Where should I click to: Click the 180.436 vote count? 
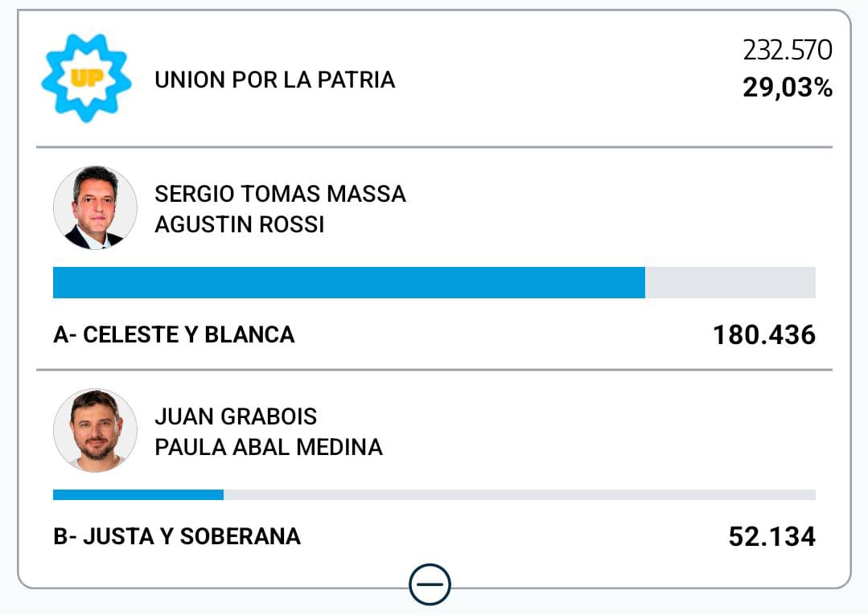pyautogui.click(x=763, y=335)
